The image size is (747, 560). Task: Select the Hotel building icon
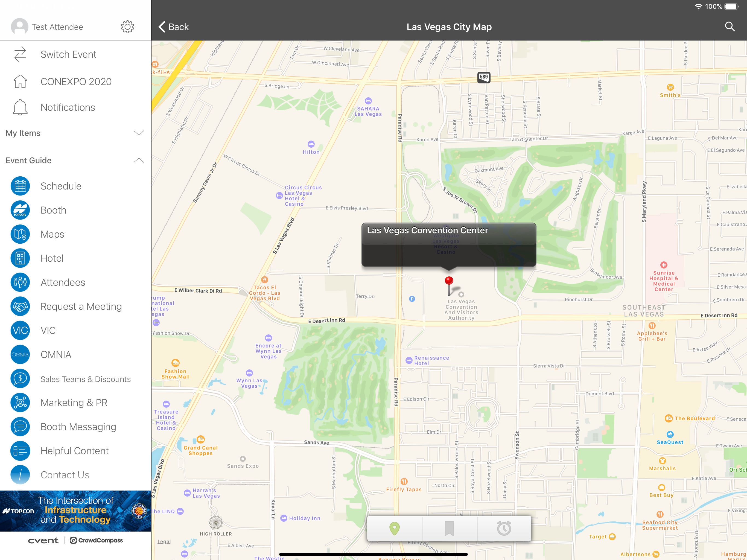[20, 258]
